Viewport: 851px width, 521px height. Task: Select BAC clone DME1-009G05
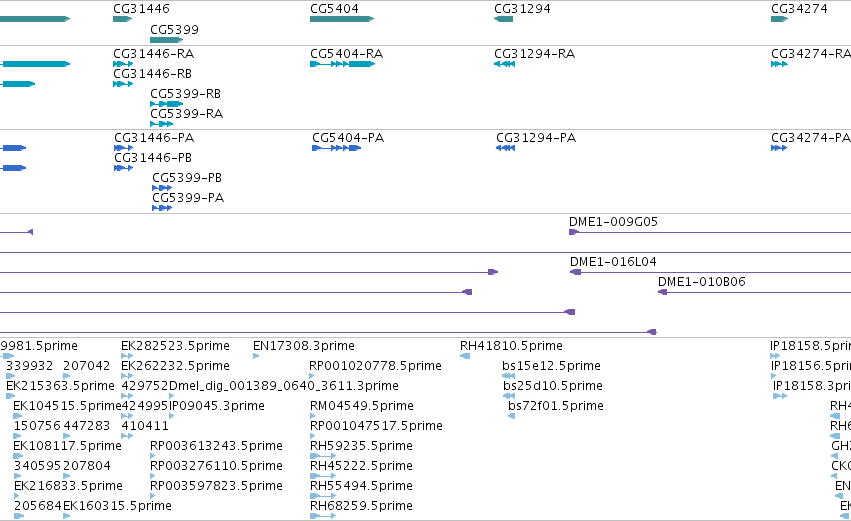tap(613, 222)
